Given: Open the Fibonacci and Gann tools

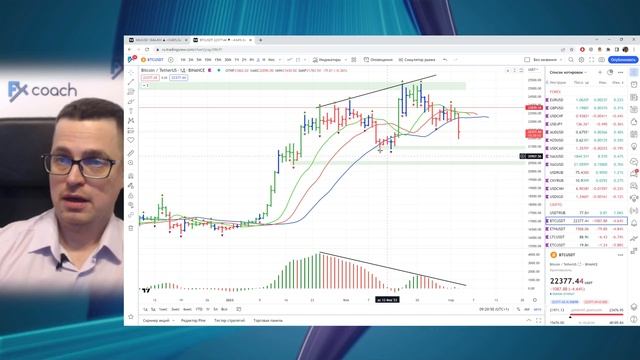Looking at the screenshot, I should click(131, 92).
